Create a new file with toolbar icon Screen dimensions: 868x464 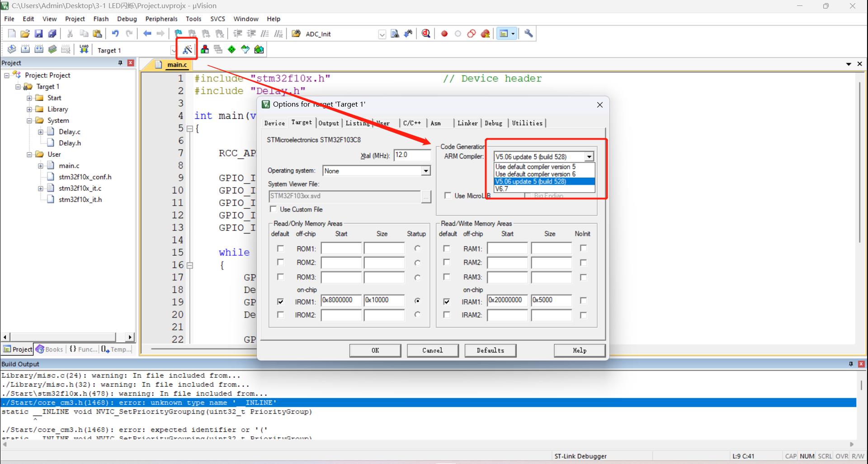coord(12,33)
